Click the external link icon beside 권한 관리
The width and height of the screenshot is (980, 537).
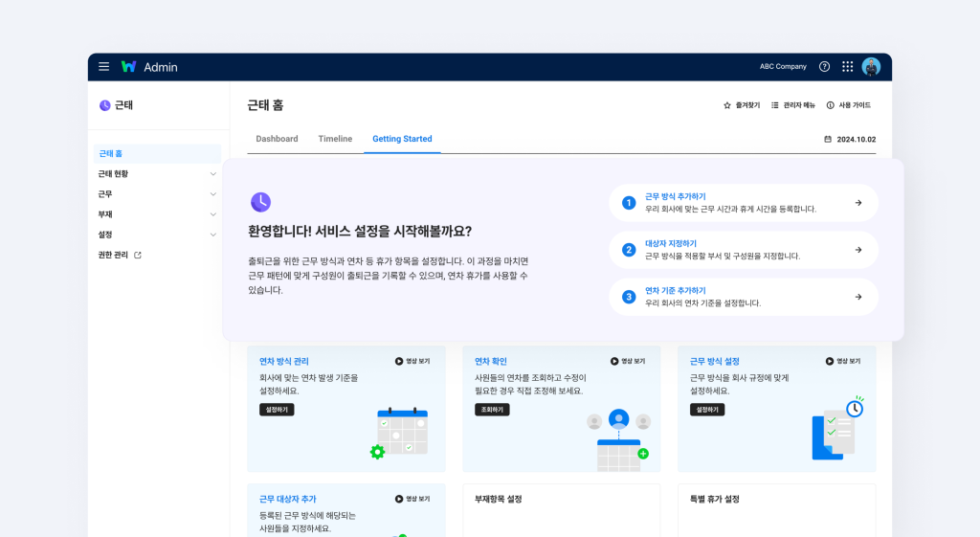(138, 255)
